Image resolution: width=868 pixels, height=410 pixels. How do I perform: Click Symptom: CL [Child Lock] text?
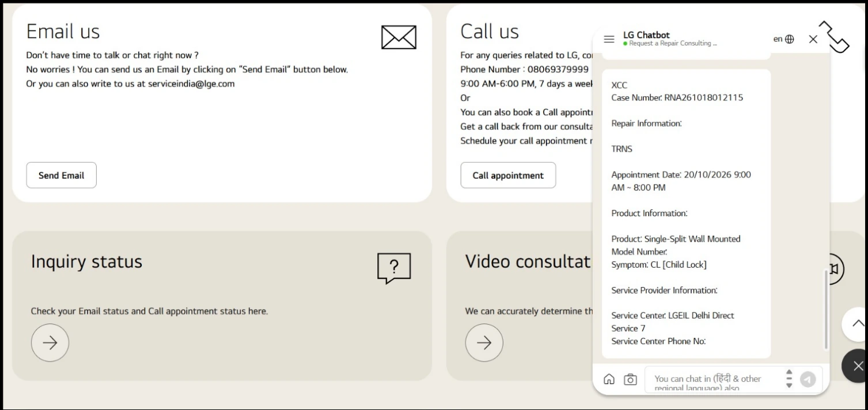[659, 265]
